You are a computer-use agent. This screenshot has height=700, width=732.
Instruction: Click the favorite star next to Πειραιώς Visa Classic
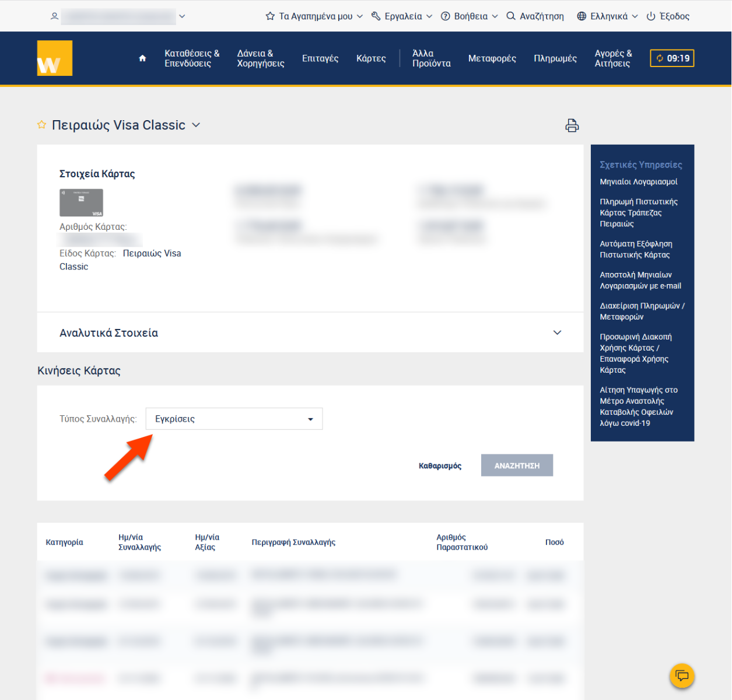click(41, 125)
